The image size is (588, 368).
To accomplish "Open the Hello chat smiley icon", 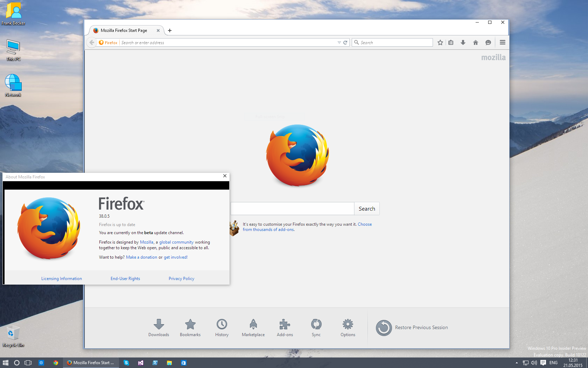I will tap(488, 42).
